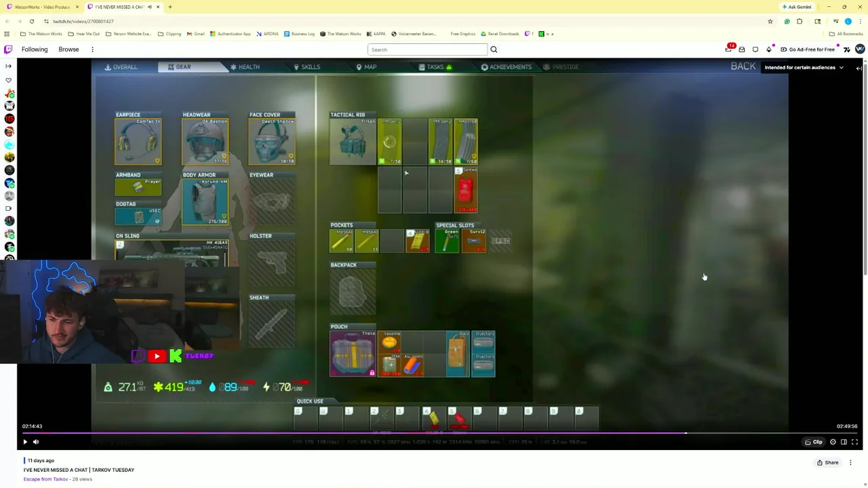The height and width of the screenshot is (488, 868).
Task: Select the SKILLS tab in game menu
Action: (307, 67)
